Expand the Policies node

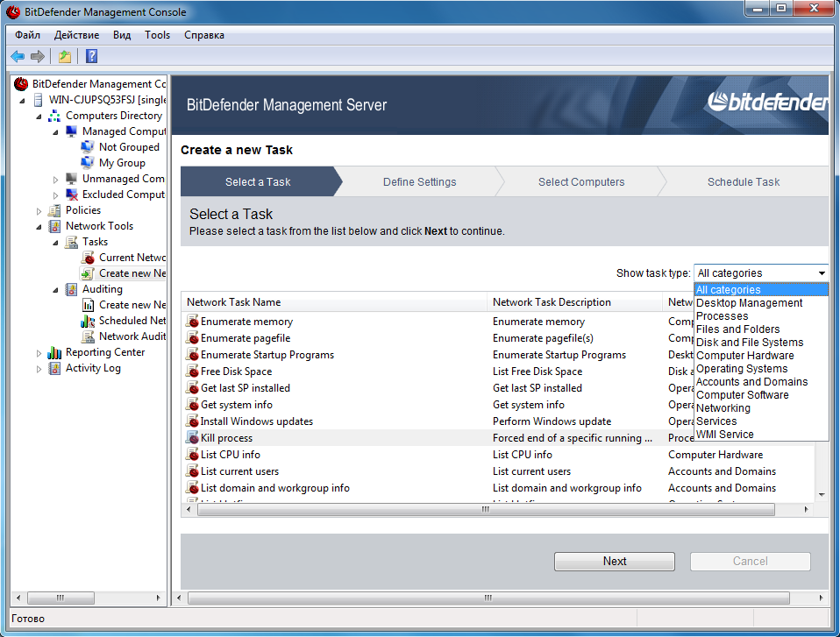tap(39, 211)
